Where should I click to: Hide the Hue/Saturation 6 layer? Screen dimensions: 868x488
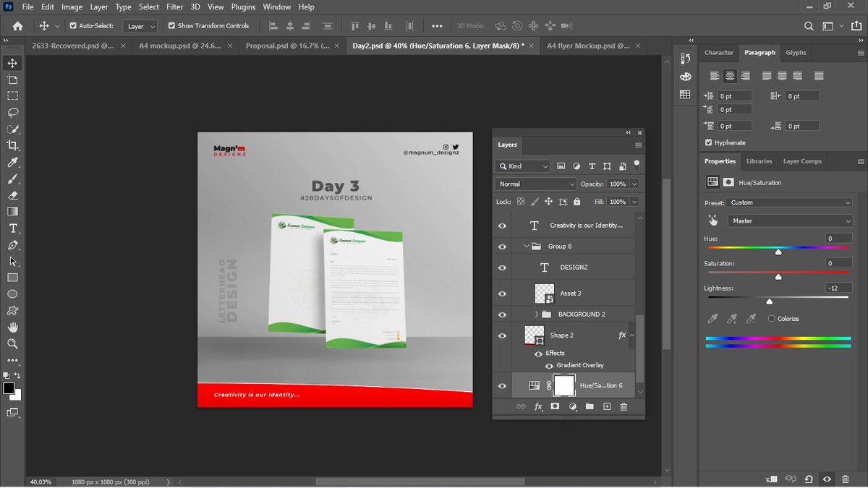pos(502,386)
